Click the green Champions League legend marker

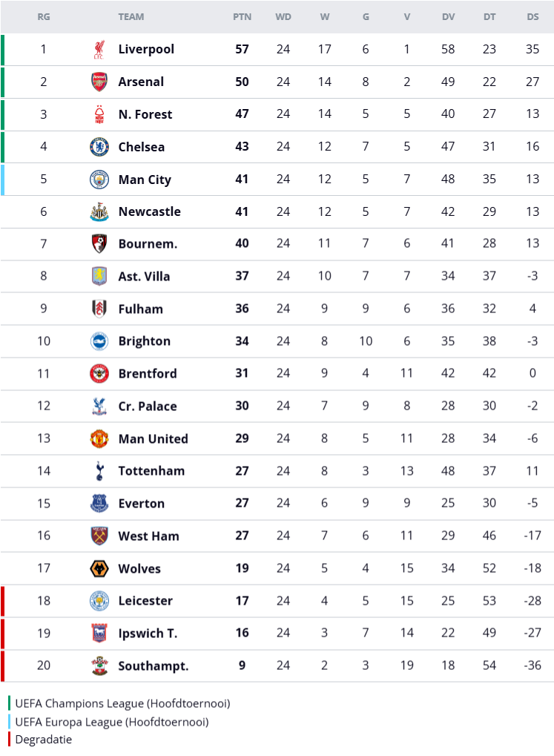coord(10,703)
